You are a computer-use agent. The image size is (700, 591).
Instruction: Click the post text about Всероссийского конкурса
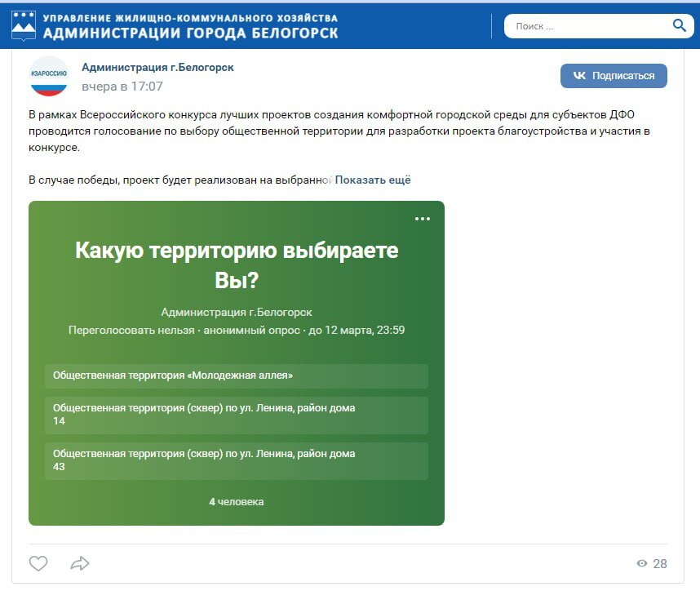[339, 131]
